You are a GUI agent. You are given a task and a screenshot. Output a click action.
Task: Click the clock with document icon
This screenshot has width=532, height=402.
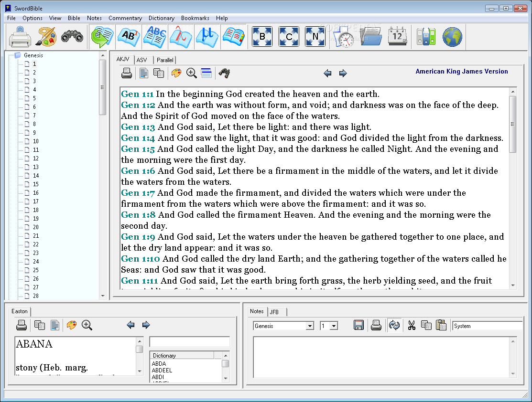[344, 37]
